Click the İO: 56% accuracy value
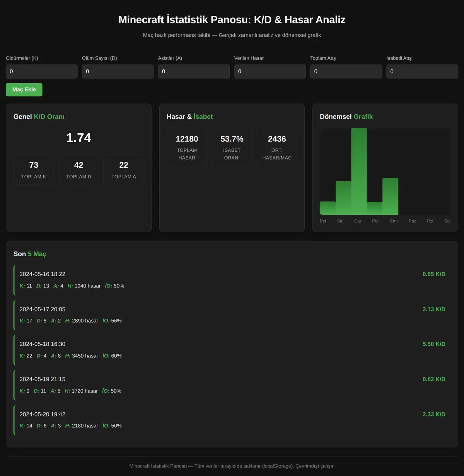 (112, 321)
